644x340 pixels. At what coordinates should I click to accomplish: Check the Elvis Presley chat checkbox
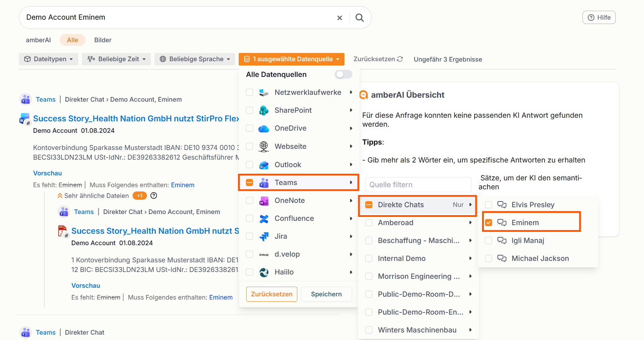tap(489, 205)
